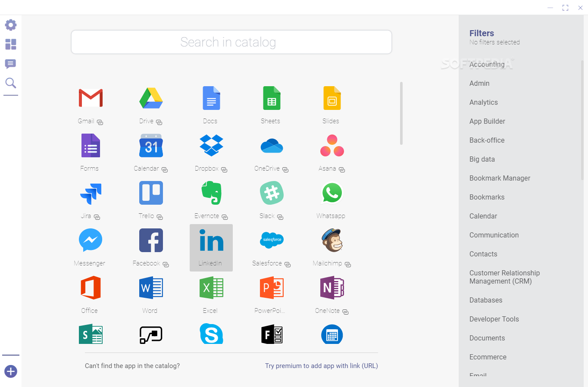Click the app catalog scrollbar
Screen dimensions: 588x387
[x=401, y=113]
